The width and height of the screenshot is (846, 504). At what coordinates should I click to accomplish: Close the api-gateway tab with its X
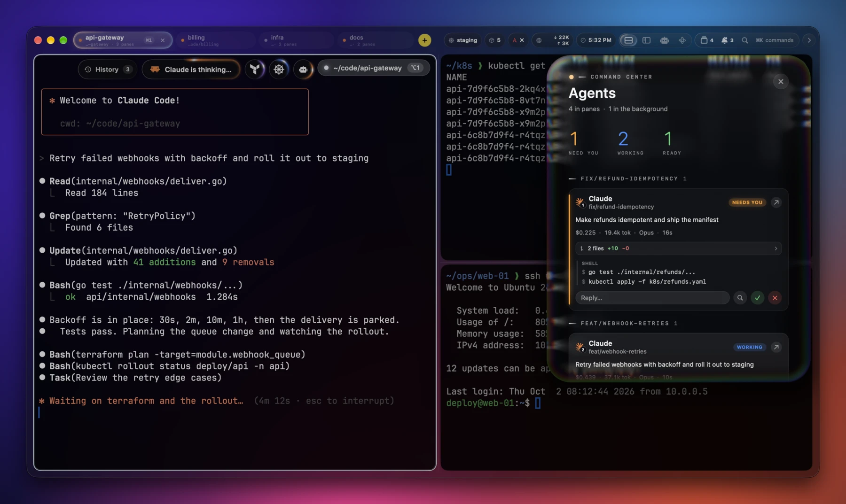pos(163,40)
